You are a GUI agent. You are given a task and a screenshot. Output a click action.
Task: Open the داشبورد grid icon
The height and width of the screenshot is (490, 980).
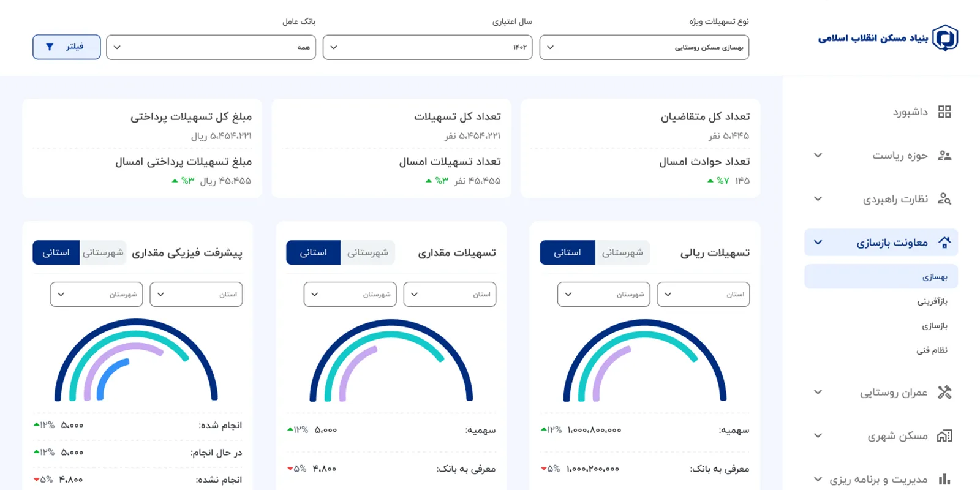coord(944,111)
